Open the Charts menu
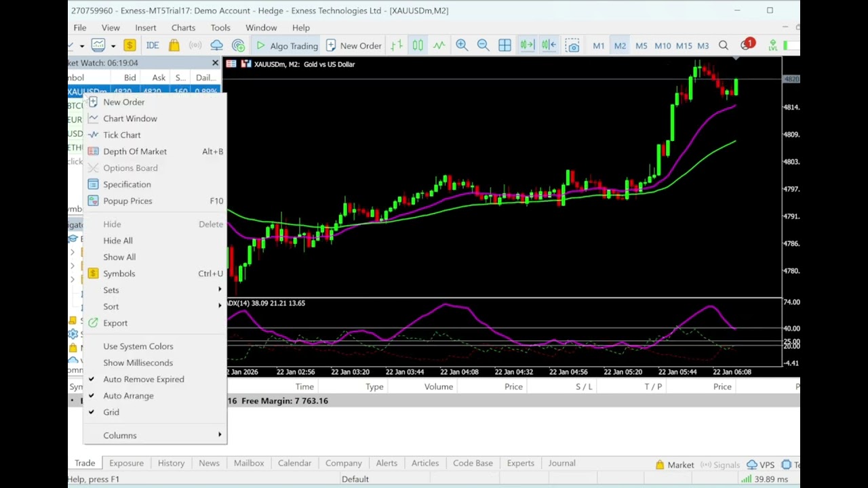868x488 pixels. (183, 28)
